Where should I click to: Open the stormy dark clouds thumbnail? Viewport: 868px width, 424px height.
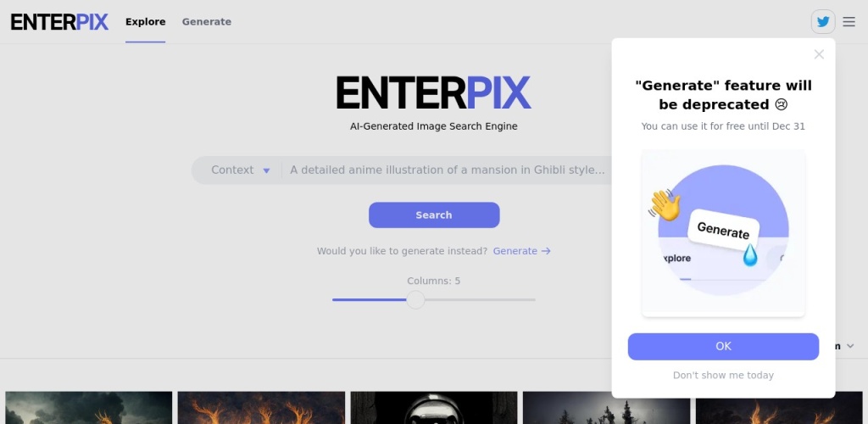89,408
